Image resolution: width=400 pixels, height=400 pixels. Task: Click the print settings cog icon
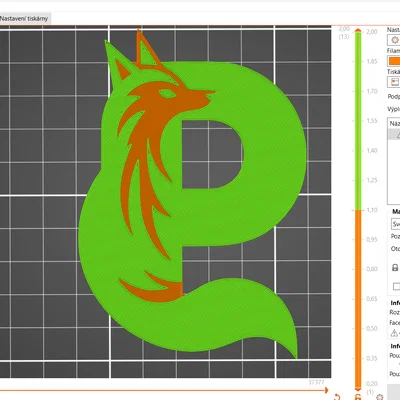(x=395, y=40)
